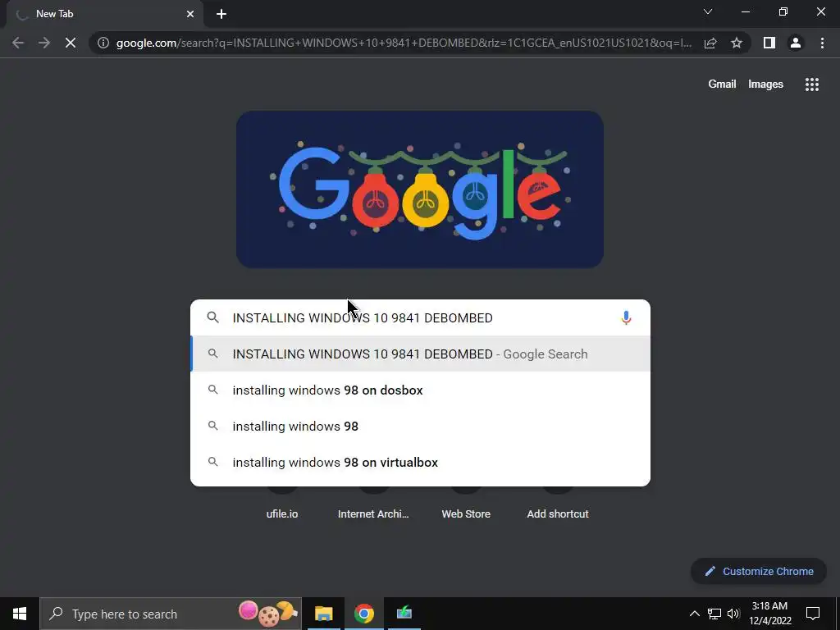Open network status tray icon
This screenshot has height=630, width=840.
(714, 614)
